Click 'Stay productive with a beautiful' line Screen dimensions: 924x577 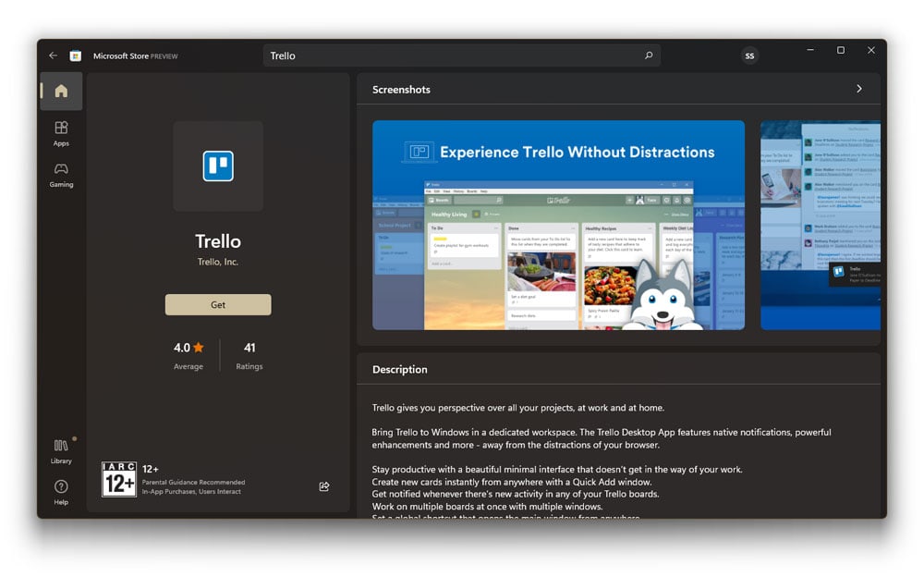coord(557,470)
